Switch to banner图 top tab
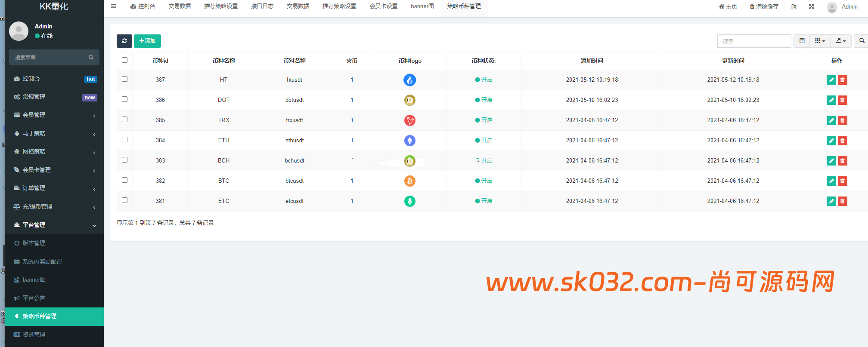The image size is (868, 347). click(x=422, y=6)
